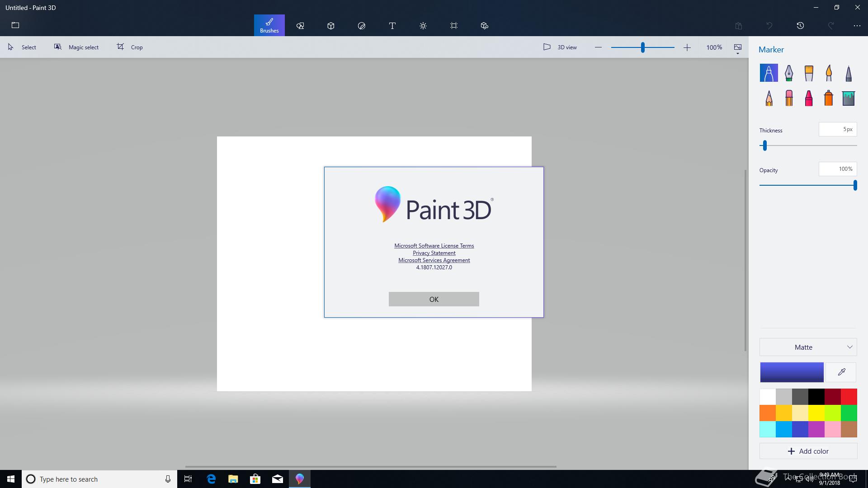This screenshot has width=868, height=488.
Task: Pick the Spray can brush
Action: tap(828, 98)
